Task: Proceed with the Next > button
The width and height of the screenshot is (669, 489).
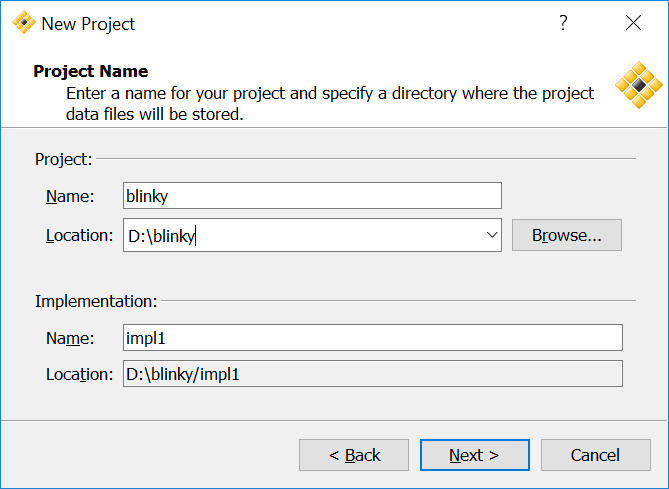Action: 474,455
